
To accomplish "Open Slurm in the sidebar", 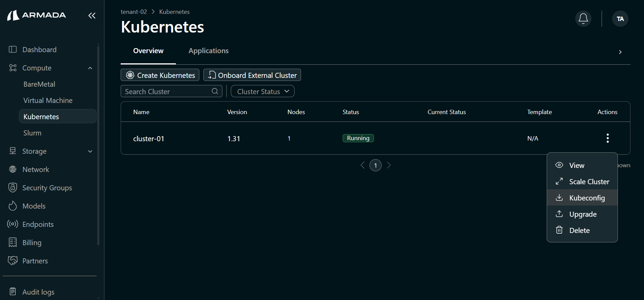I will pos(32,133).
